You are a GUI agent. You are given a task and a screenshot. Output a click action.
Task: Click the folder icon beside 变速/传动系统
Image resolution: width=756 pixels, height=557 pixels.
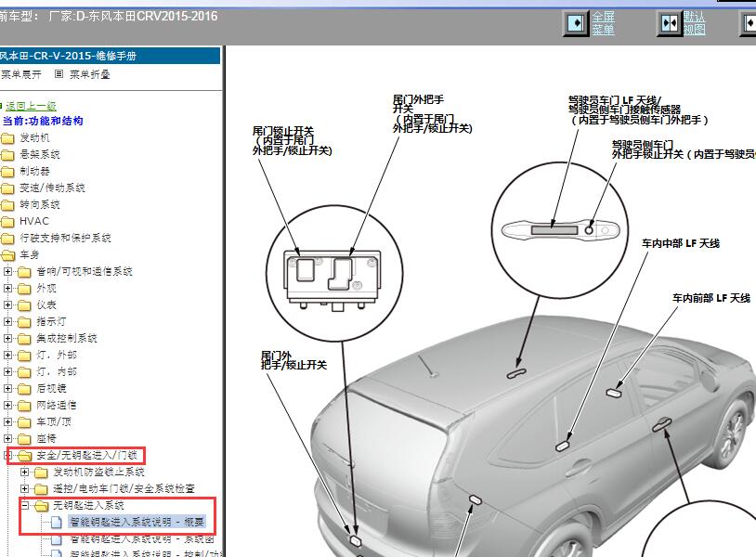tap(7, 188)
